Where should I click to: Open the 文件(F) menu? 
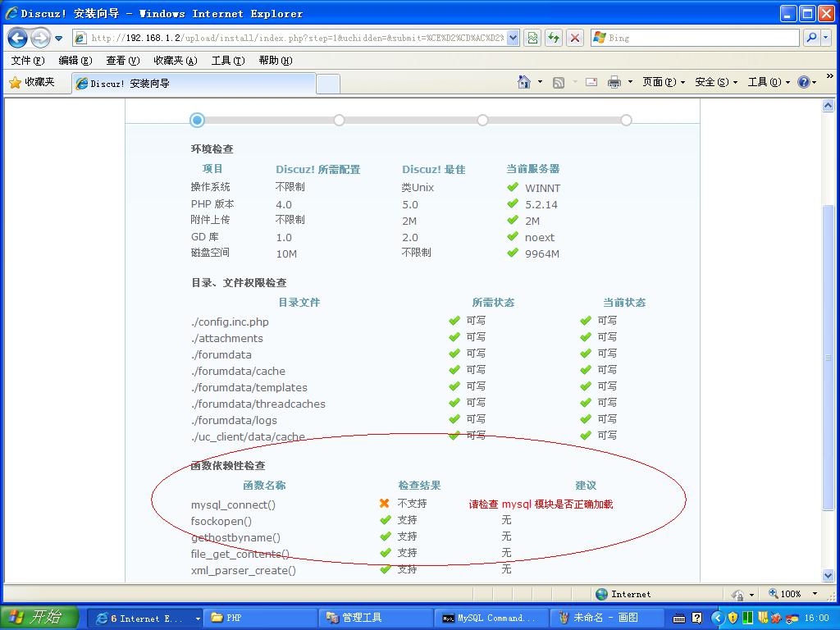point(28,61)
